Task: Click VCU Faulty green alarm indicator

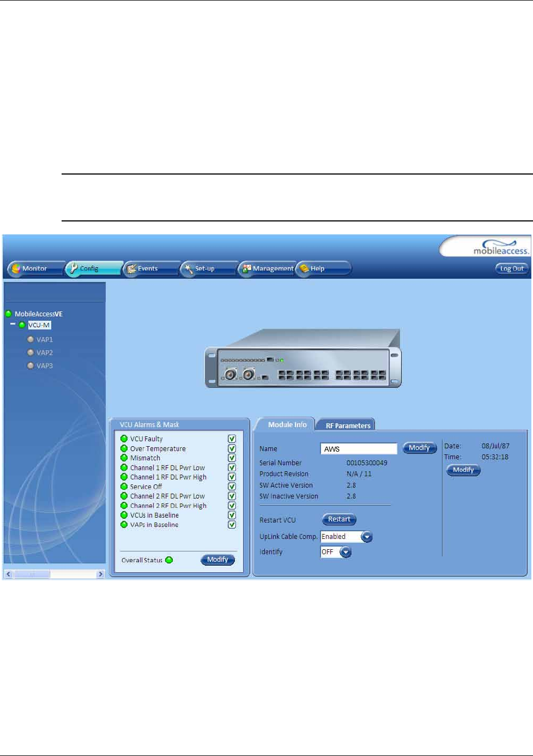Action: [x=124, y=439]
